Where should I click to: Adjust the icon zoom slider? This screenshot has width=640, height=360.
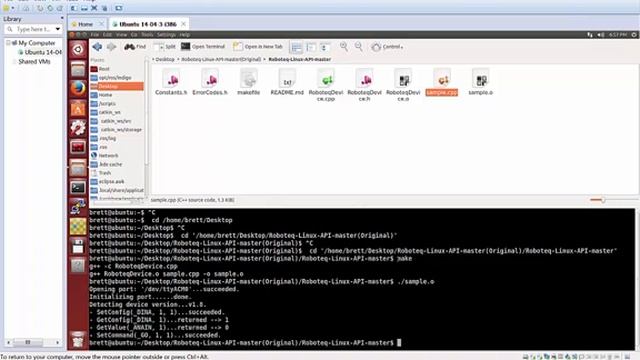click(602, 200)
